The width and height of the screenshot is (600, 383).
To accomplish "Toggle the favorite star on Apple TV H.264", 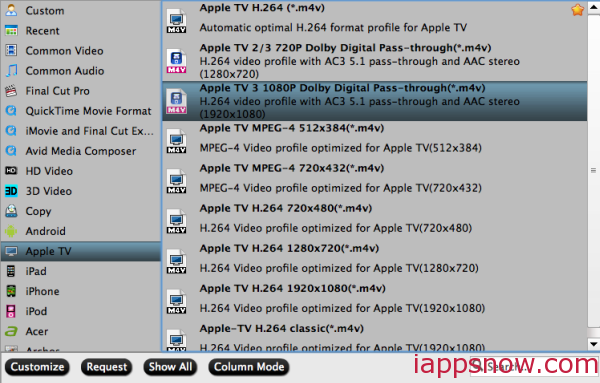I will tap(577, 10).
